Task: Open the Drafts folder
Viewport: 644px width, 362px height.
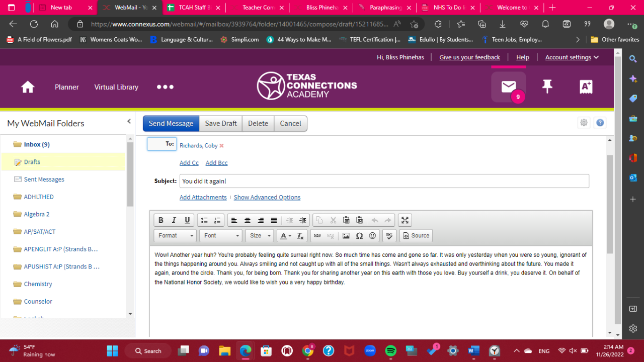Action: [x=32, y=162]
